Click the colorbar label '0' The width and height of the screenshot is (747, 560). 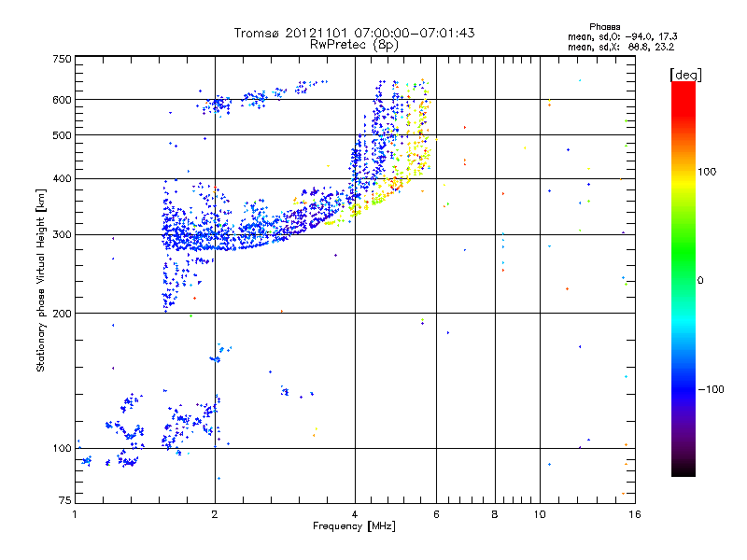(x=700, y=281)
